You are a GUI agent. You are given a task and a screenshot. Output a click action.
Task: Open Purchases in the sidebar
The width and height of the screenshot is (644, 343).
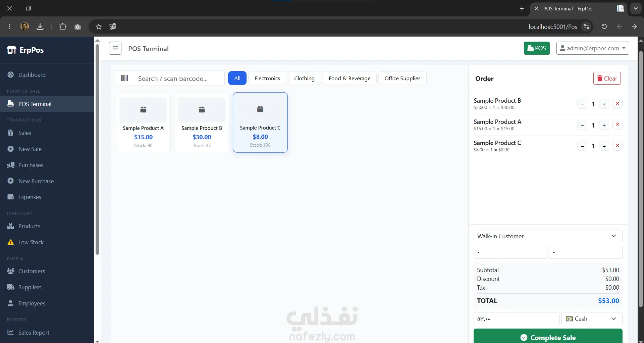[47, 165]
